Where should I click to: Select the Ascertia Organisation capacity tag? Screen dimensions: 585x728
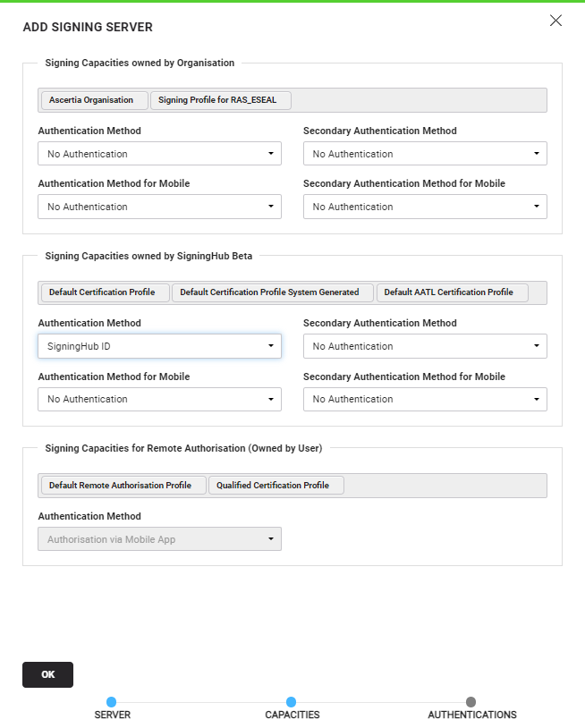click(x=93, y=100)
